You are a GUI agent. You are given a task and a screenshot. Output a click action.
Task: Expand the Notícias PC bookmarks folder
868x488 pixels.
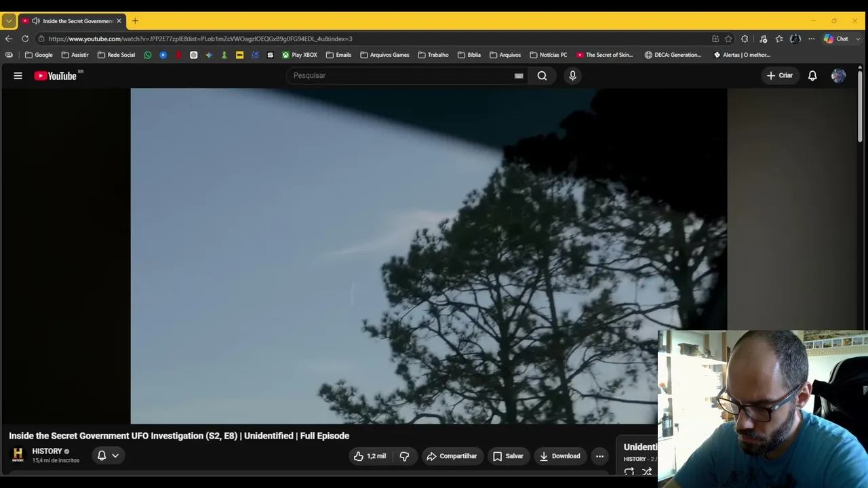point(548,55)
